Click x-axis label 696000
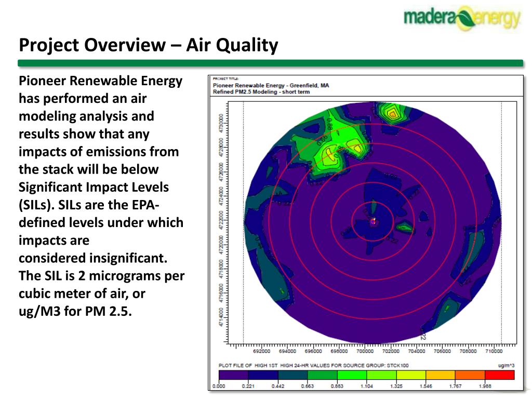Image resolution: width=532 pixels, height=399 pixels. tap(313, 351)
